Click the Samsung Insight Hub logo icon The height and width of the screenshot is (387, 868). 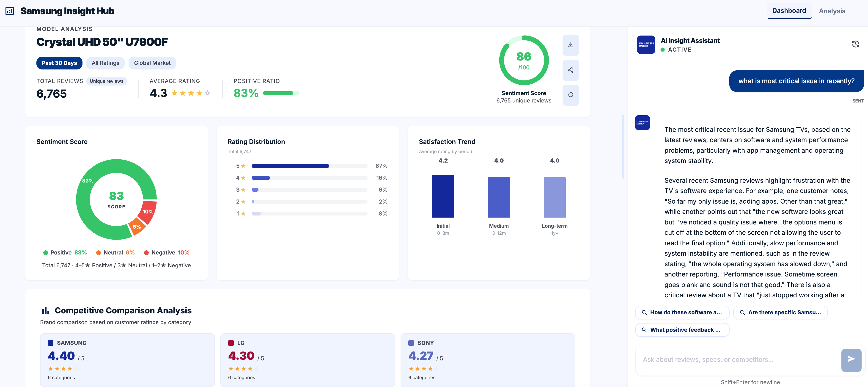tap(10, 11)
